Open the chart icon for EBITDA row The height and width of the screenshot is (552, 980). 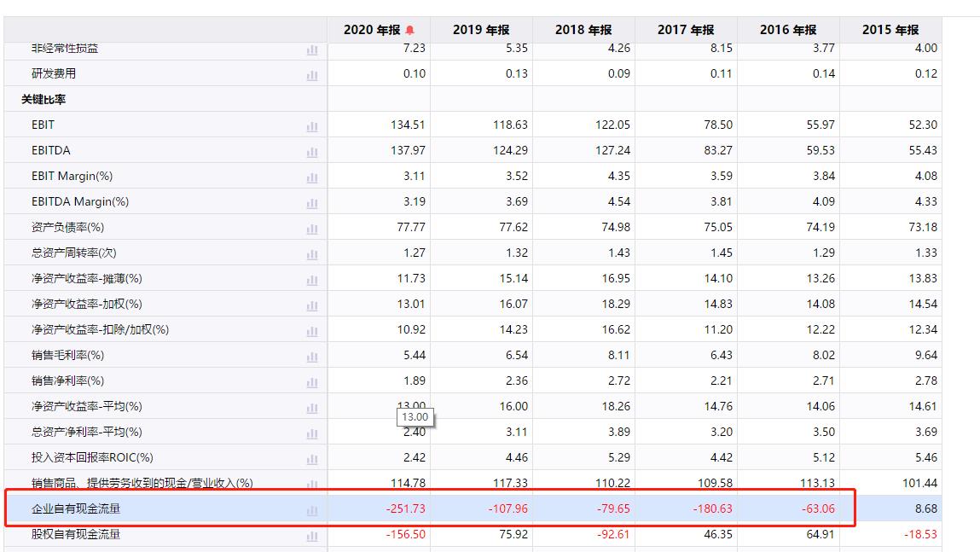click(311, 152)
